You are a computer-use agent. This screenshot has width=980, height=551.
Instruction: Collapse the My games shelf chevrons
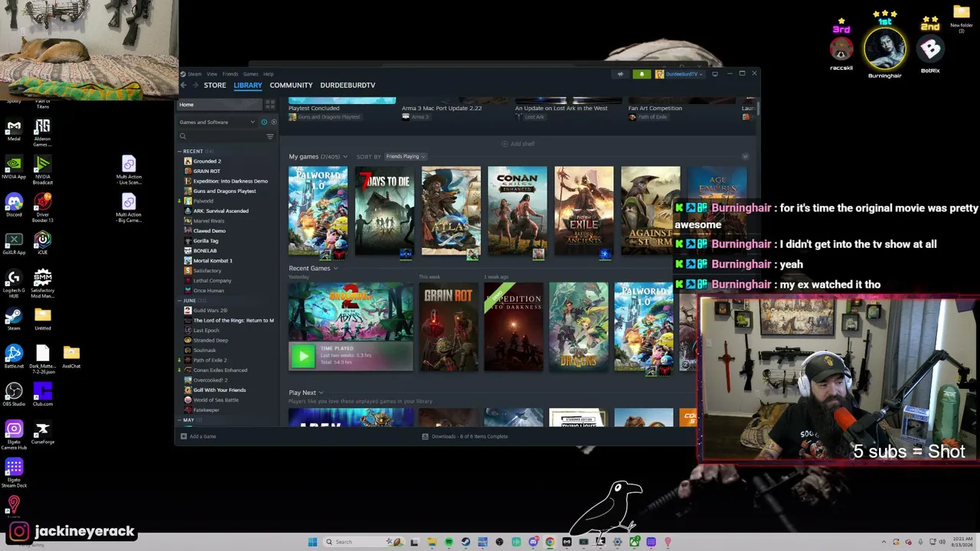(x=745, y=157)
